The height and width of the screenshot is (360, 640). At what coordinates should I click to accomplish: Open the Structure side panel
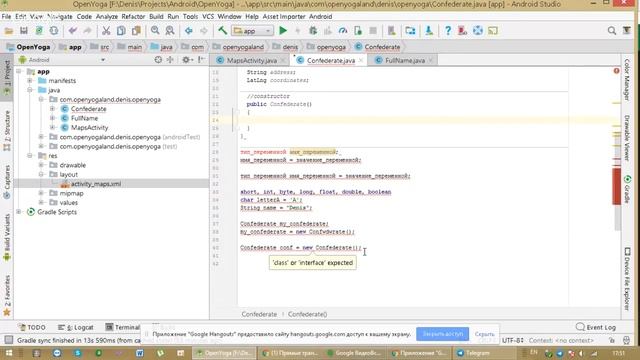(x=7, y=131)
